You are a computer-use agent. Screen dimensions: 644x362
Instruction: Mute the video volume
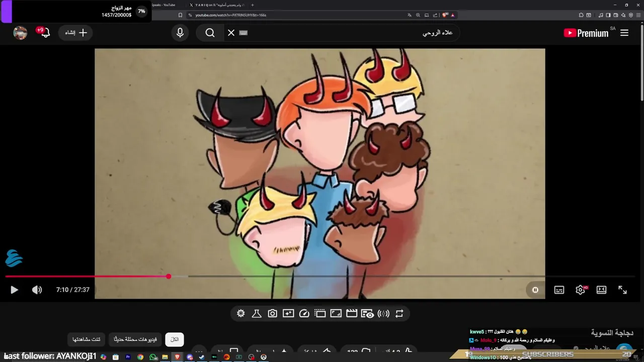(37, 290)
